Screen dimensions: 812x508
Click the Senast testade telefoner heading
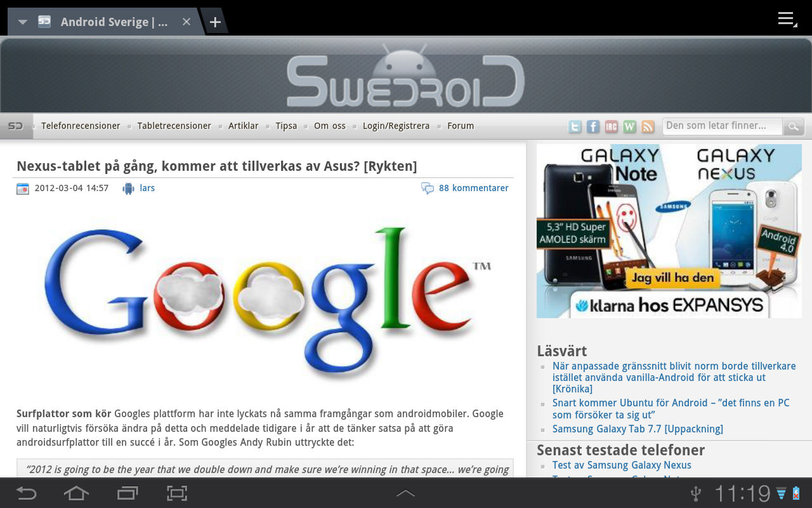click(x=620, y=450)
